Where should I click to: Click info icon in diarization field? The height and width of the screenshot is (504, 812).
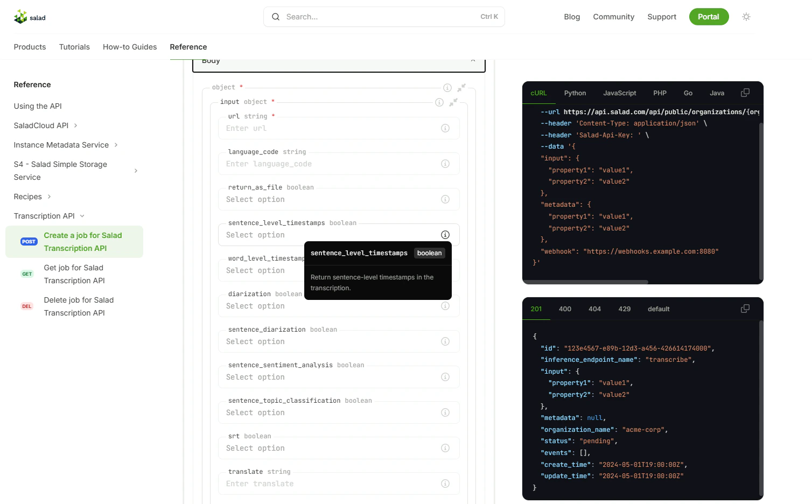445,306
